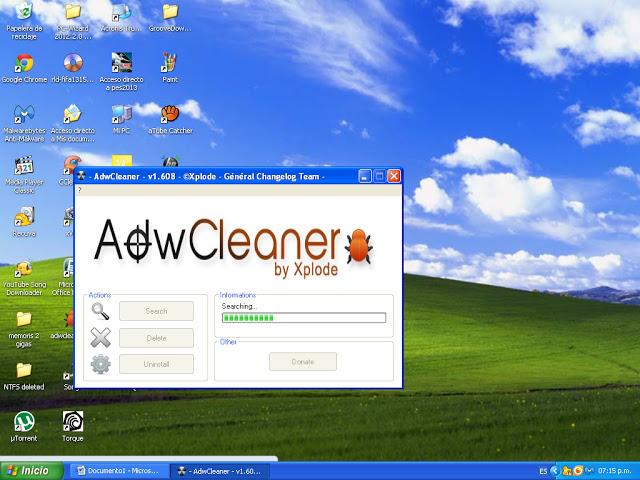640x480 pixels.
Task: Click the Uninstall button
Action: [x=156, y=364]
